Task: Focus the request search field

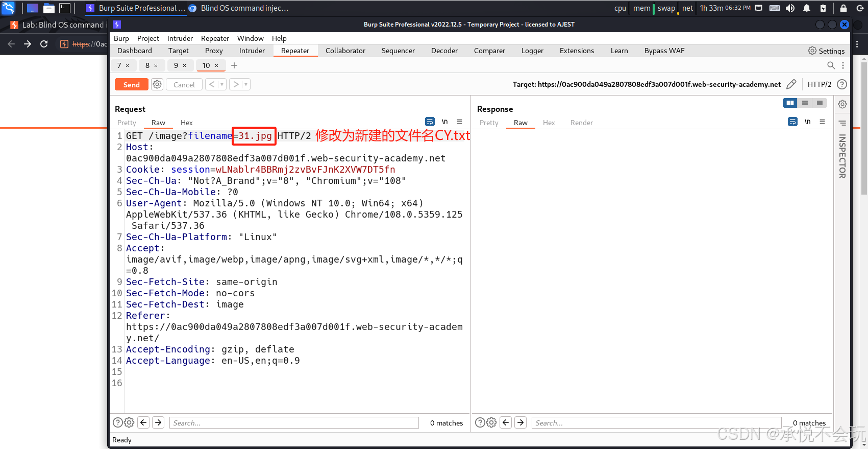Action: point(294,422)
